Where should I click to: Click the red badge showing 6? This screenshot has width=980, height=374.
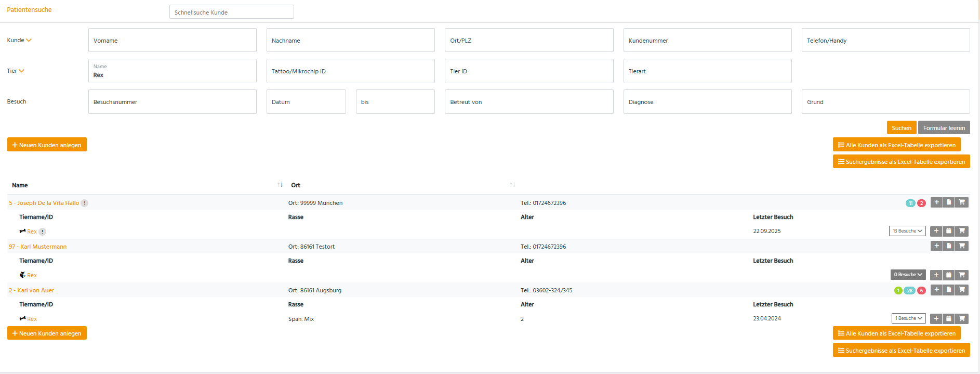click(921, 291)
